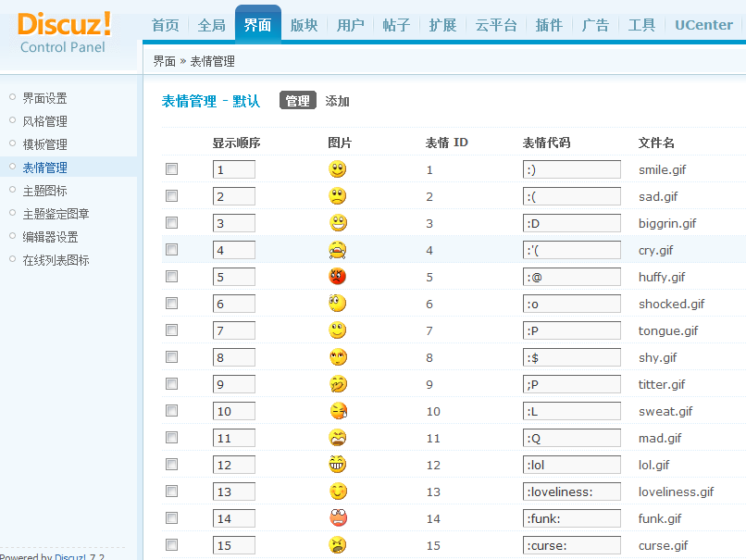Open 在线列表图标 in the sidebar

click(56, 260)
